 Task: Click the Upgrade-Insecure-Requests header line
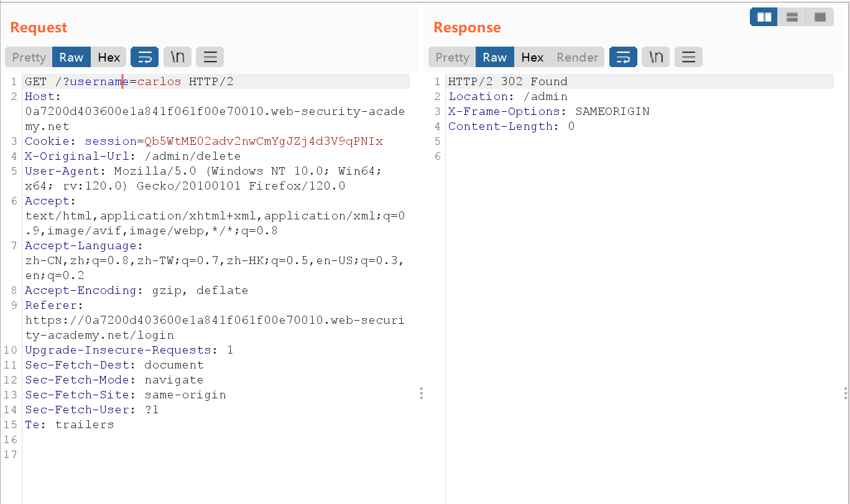point(129,350)
